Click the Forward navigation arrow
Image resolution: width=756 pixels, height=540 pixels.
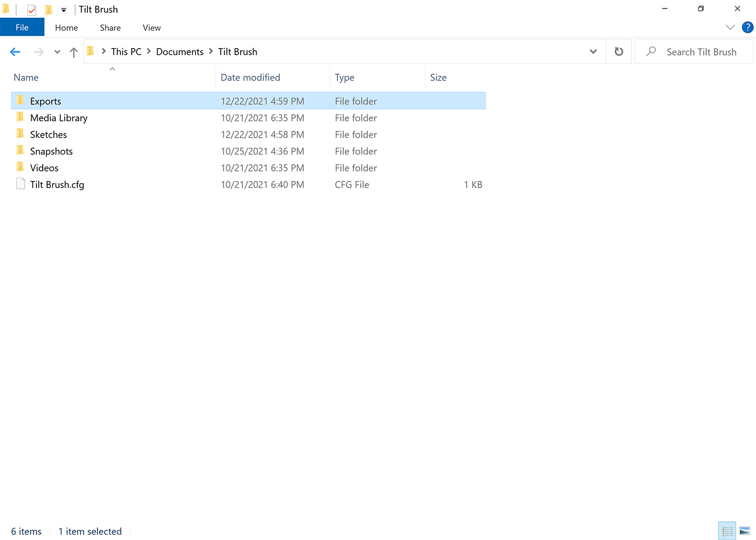coord(39,52)
